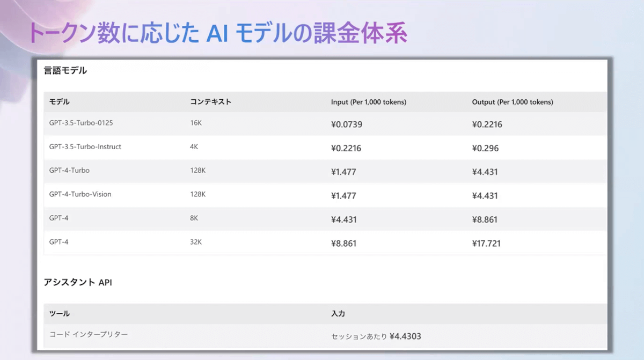Click the GPT-4-Turbo model name
This screenshot has height=360, width=644.
coord(69,170)
